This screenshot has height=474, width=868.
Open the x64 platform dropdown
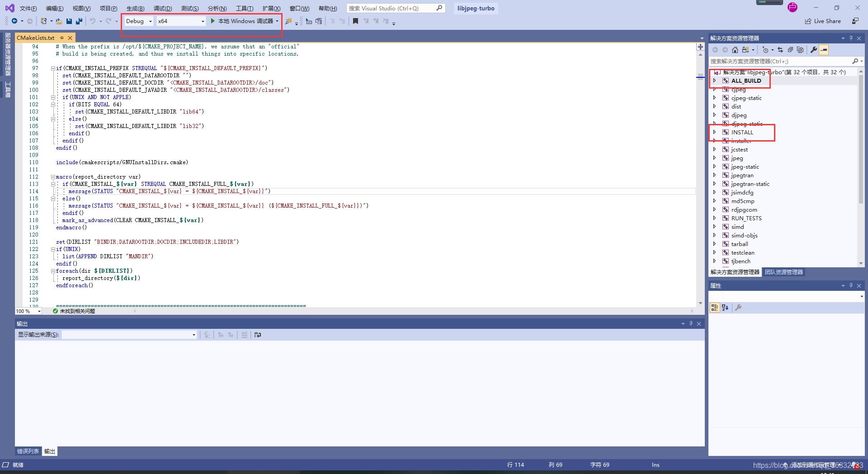tap(181, 21)
